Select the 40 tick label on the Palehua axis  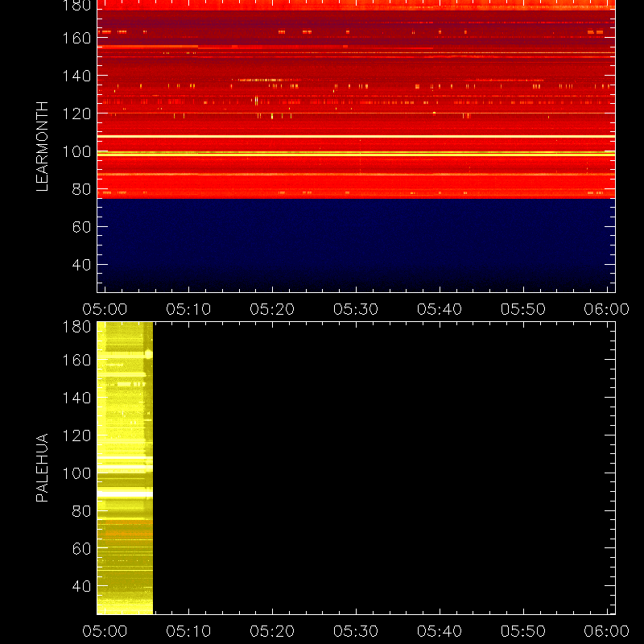81,586
